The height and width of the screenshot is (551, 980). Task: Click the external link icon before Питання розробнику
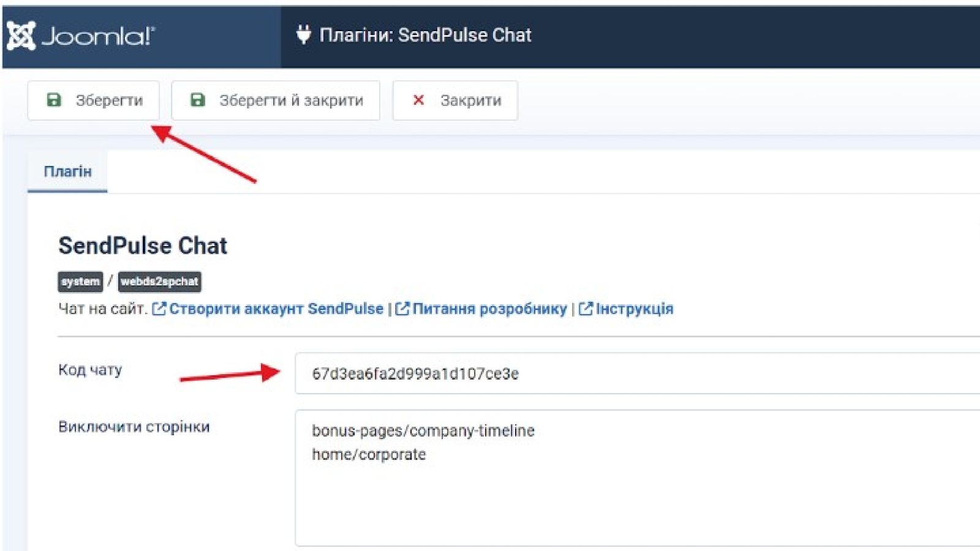tap(402, 309)
